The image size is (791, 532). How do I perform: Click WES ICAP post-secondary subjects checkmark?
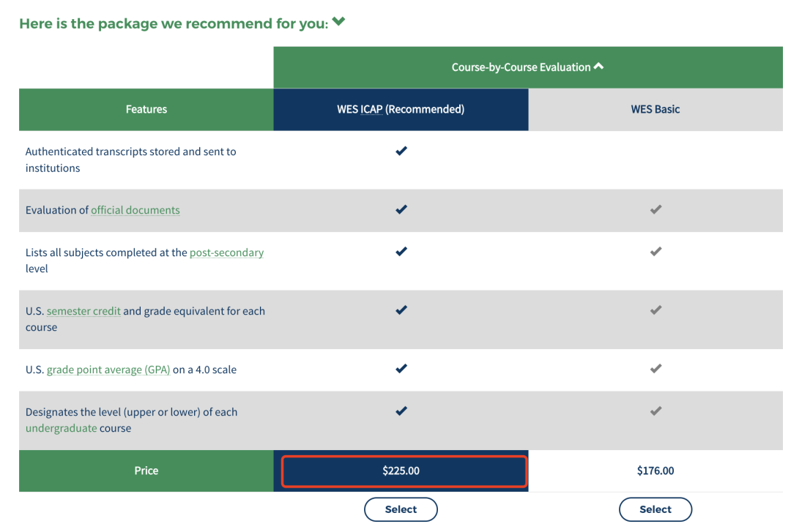point(401,252)
